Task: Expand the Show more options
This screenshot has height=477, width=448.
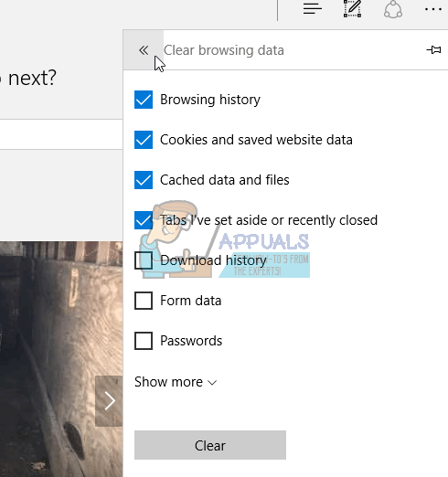Action: 176,382
